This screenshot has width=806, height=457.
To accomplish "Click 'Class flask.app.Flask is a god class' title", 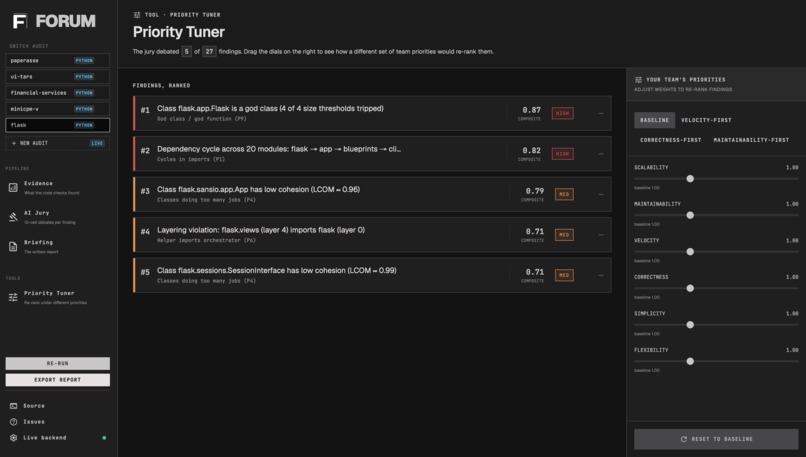I will [x=270, y=108].
